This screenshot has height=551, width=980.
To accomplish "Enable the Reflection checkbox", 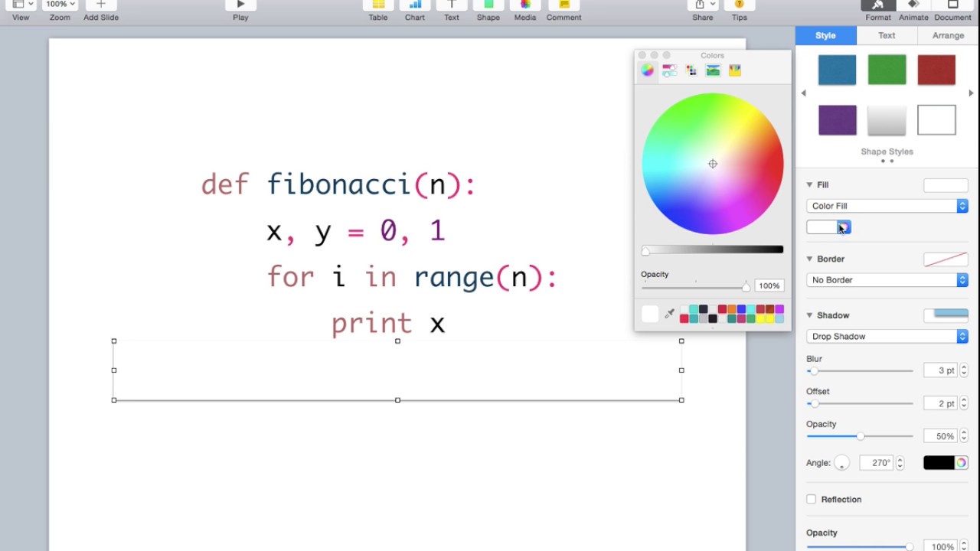I will tap(812, 500).
